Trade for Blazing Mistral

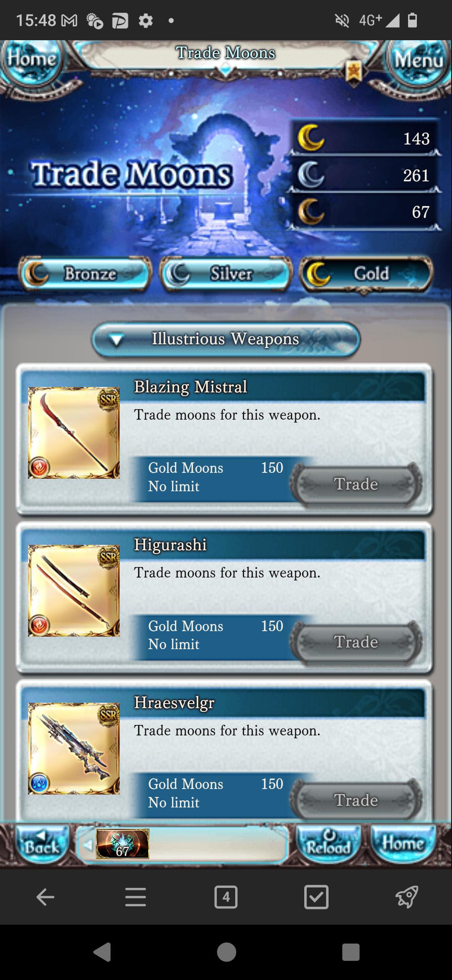356,484
